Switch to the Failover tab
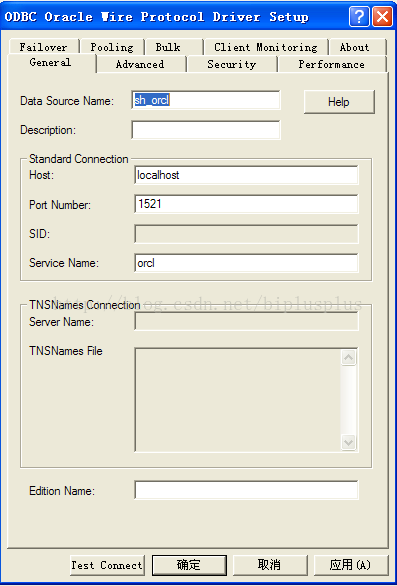This screenshot has width=397, height=586. pos(43,47)
